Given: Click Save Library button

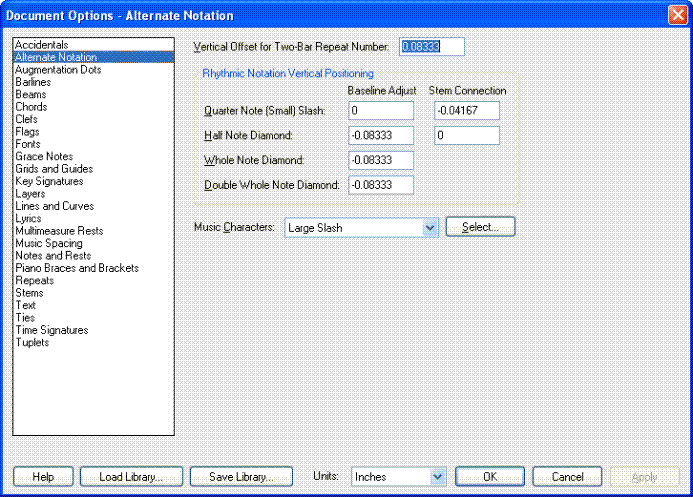Looking at the screenshot, I should (x=241, y=477).
